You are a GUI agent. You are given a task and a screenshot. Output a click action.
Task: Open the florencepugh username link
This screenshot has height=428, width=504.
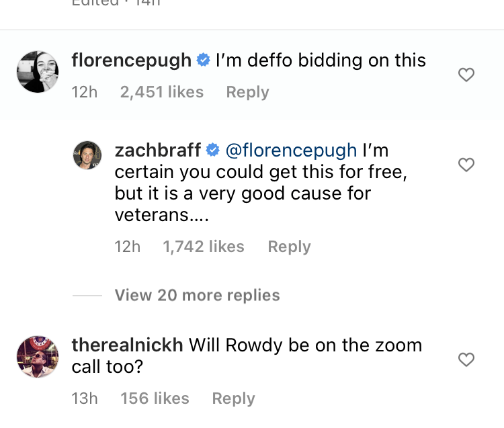[x=132, y=60]
